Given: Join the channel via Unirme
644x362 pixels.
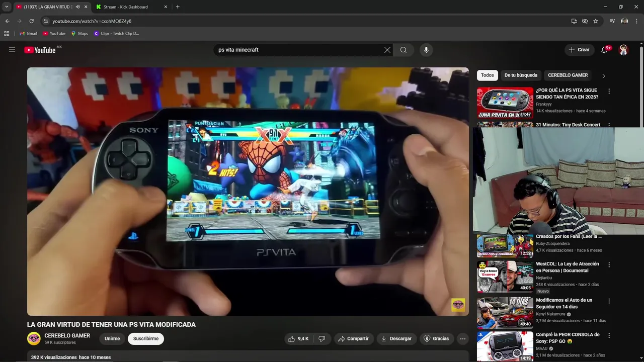Looking at the screenshot, I should pos(112,339).
